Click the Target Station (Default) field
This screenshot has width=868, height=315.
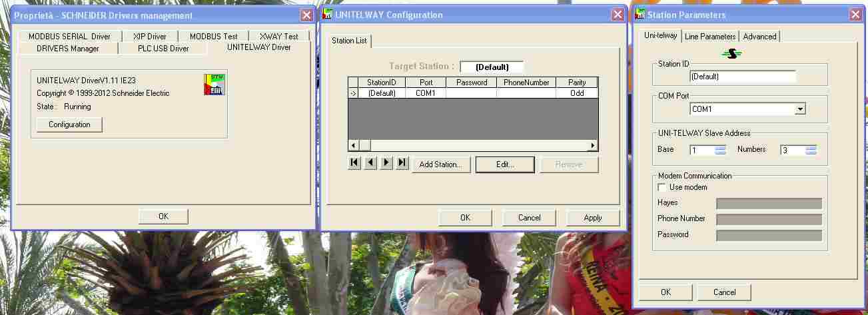(x=492, y=67)
